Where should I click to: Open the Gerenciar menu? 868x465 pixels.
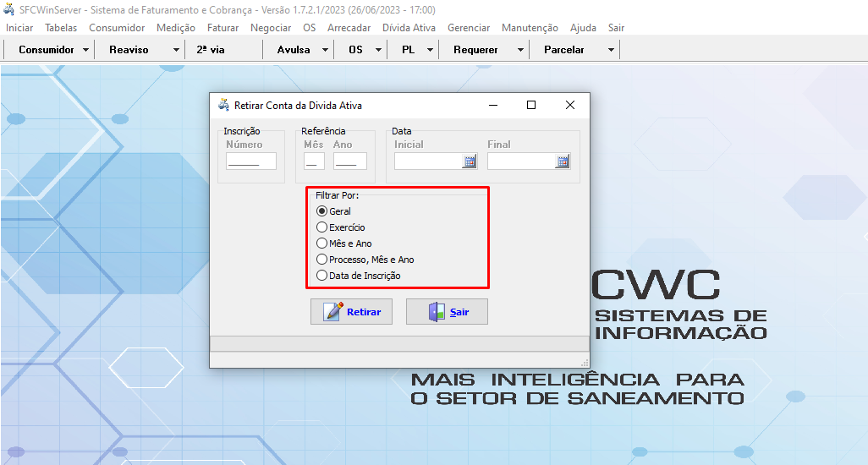tap(469, 28)
